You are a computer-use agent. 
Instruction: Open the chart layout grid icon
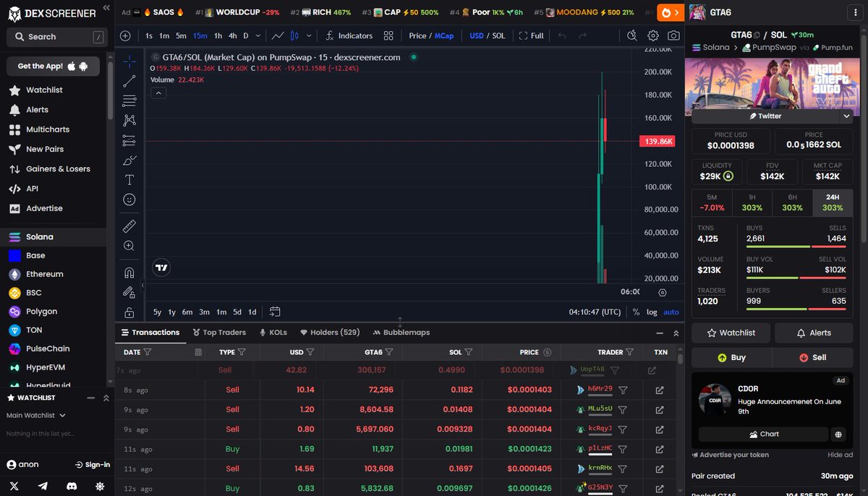pos(388,35)
